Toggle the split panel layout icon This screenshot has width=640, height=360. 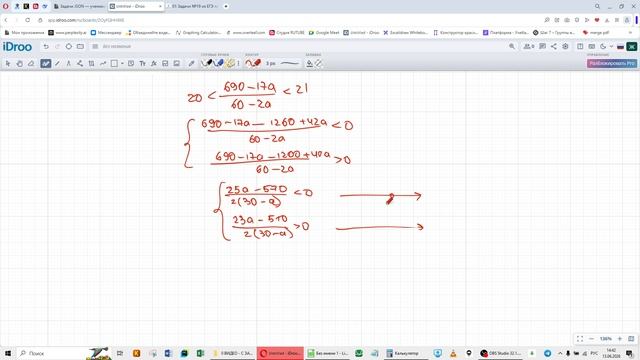(580, 47)
